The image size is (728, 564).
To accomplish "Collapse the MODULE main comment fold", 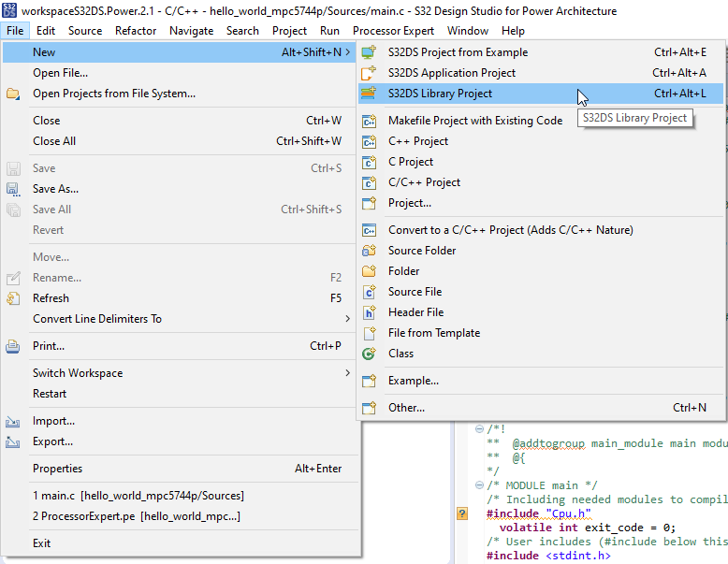I will click(x=479, y=485).
